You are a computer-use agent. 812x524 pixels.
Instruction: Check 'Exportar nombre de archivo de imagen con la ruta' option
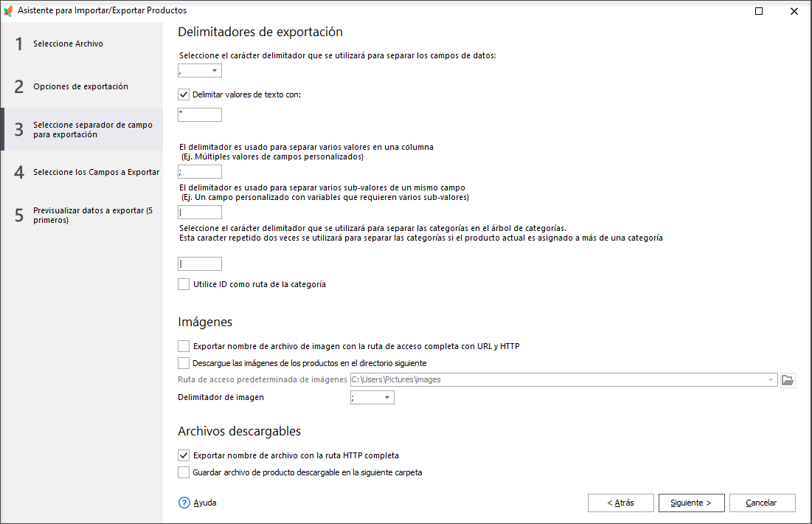click(x=184, y=346)
